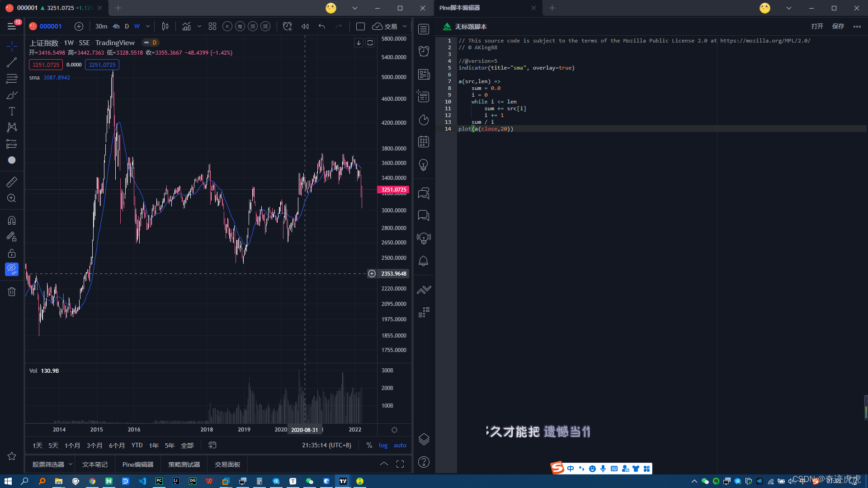Click the candlestick chart type icon
This screenshot has width=868, height=488.
point(165,27)
